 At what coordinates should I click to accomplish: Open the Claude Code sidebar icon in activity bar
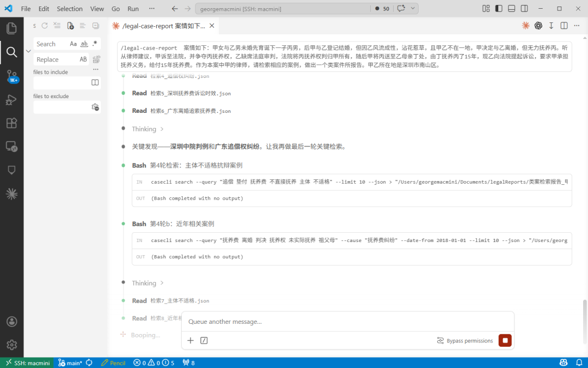coord(11,194)
